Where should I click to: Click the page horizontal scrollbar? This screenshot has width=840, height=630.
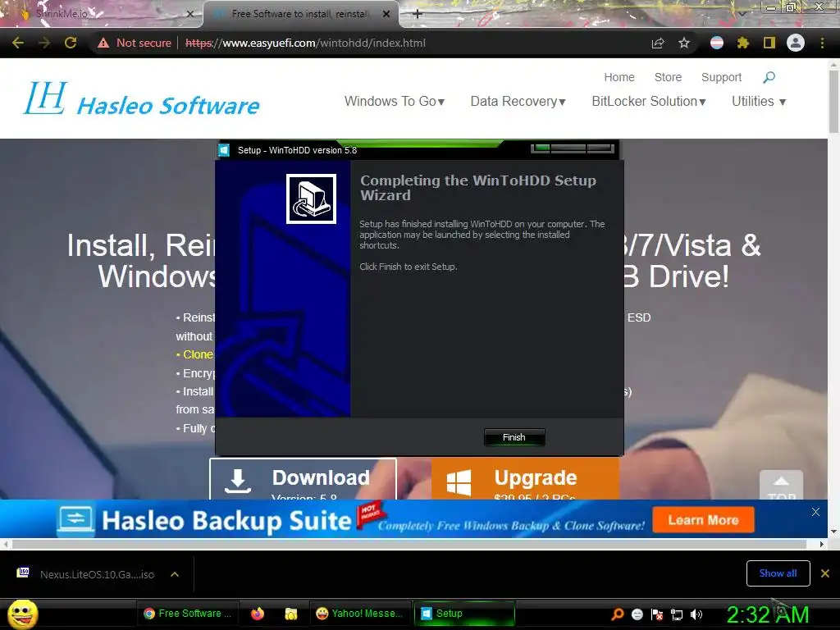click(409, 545)
